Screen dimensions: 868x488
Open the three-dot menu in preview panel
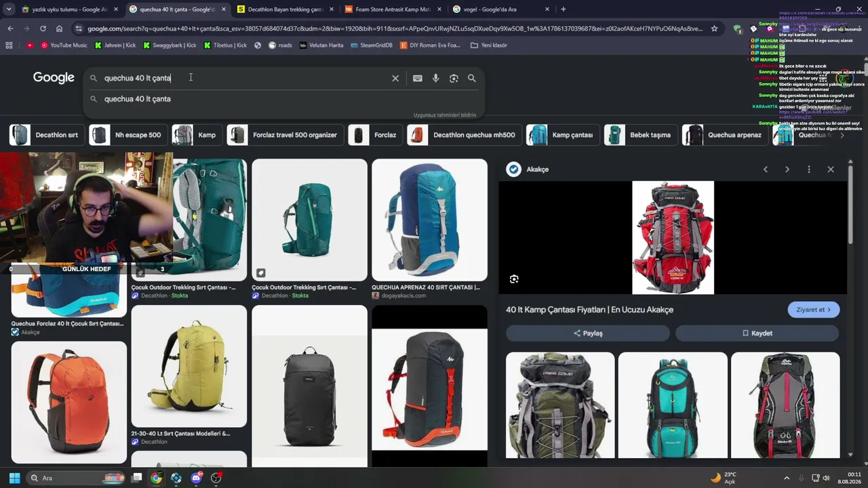point(809,169)
